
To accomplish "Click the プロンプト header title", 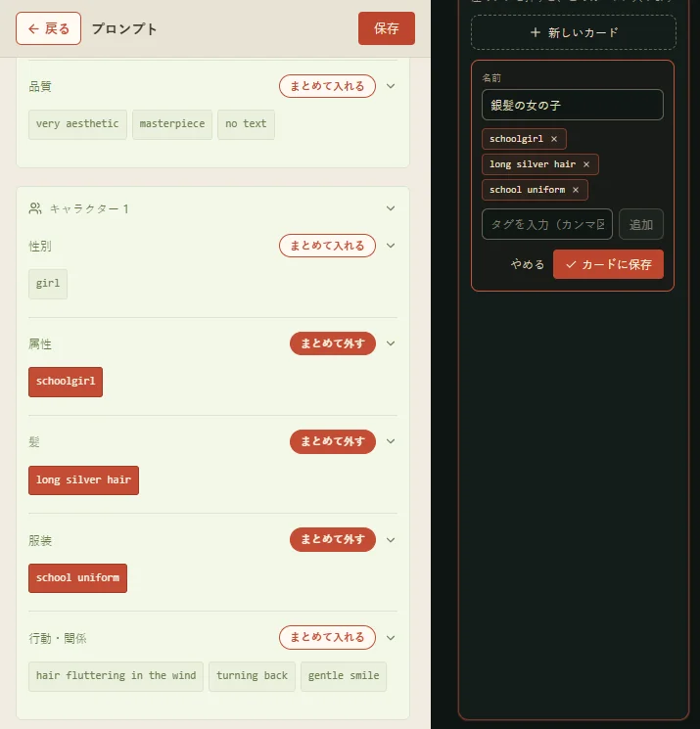I will tap(124, 28).
